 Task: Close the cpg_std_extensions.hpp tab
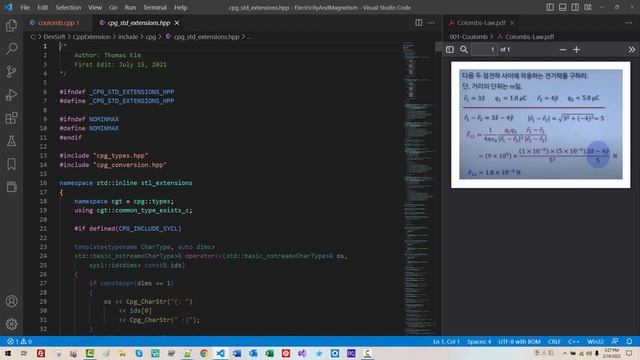[x=177, y=23]
